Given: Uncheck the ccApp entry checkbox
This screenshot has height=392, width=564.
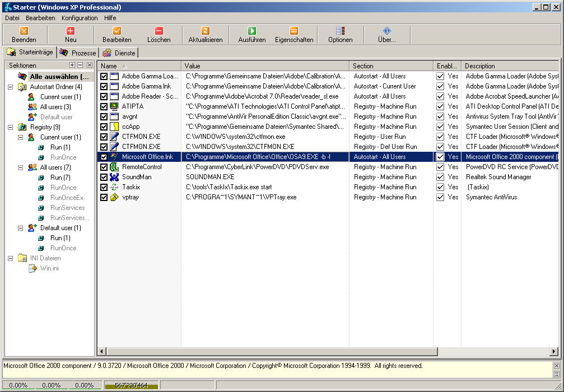Looking at the screenshot, I should click(x=104, y=127).
